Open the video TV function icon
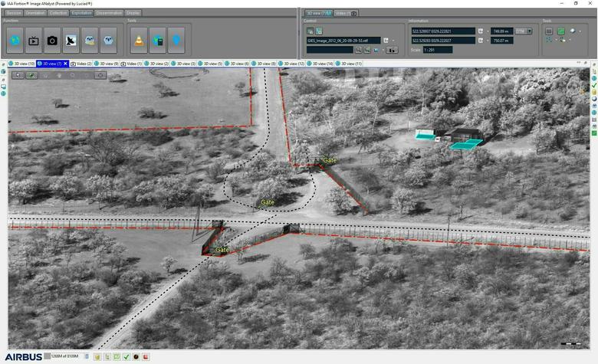The height and width of the screenshot is (364, 598). point(34,41)
